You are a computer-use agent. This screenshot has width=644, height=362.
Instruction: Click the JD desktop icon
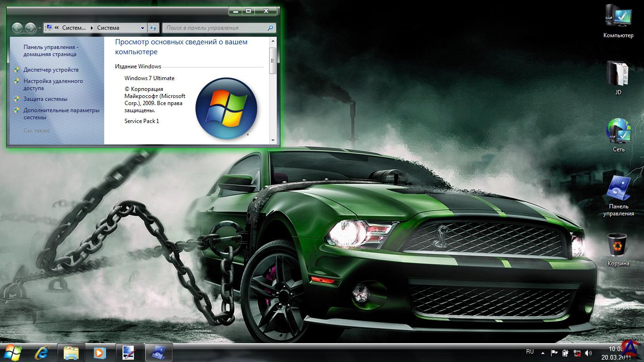(x=618, y=75)
